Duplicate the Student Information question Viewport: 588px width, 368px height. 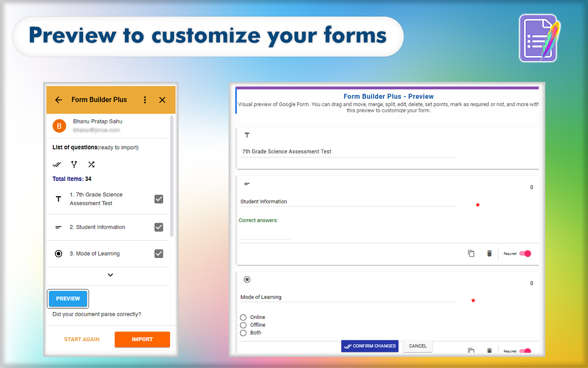471,253
